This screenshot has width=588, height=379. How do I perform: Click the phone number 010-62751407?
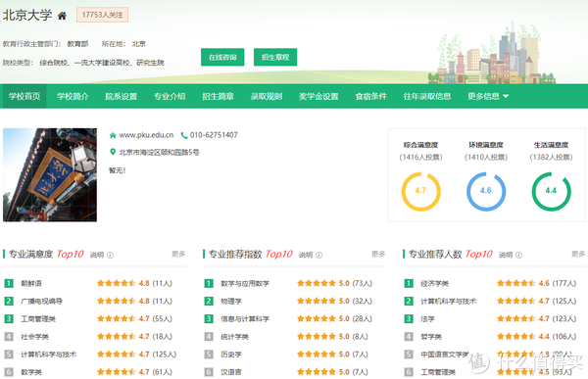pyautogui.click(x=214, y=135)
